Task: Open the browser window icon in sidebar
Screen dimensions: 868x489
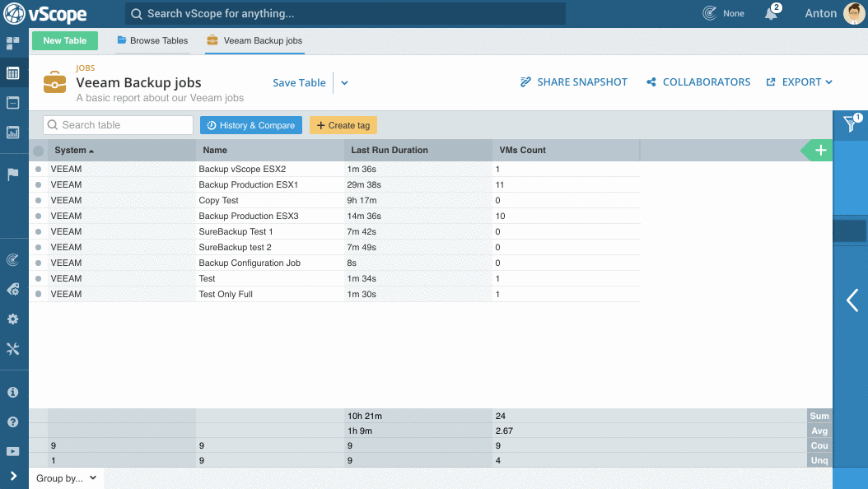Action: [x=12, y=103]
